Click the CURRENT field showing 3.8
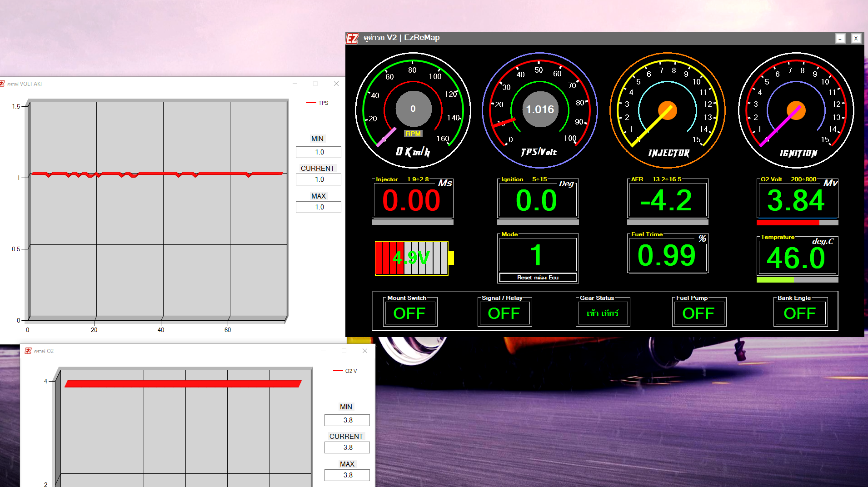 347,447
